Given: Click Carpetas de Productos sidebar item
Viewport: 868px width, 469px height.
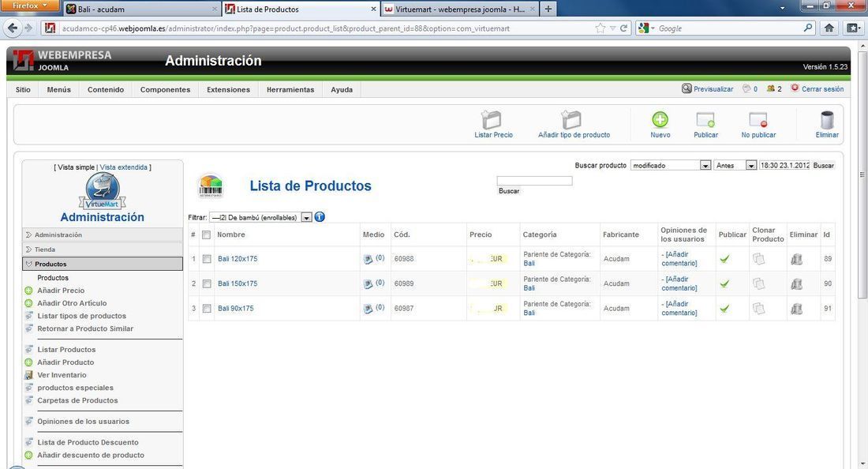Looking at the screenshot, I should 77,400.
